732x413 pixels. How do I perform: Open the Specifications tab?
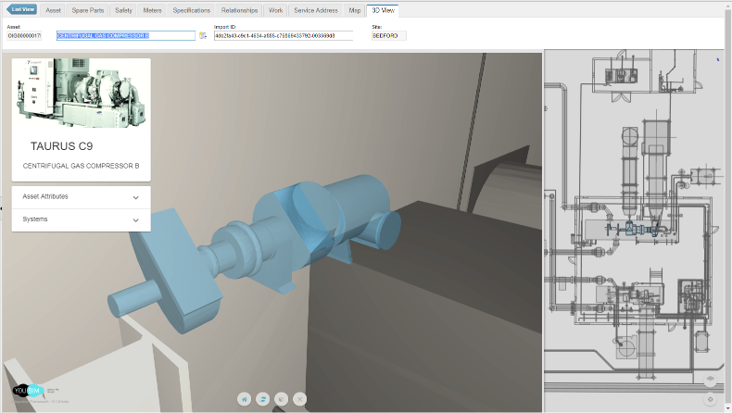[191, 10]
